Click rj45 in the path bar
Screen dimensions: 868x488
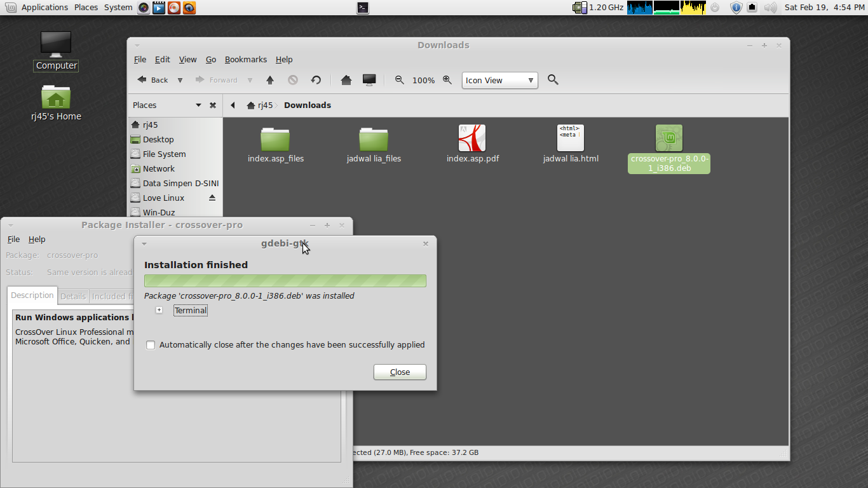tap(260, 105)
